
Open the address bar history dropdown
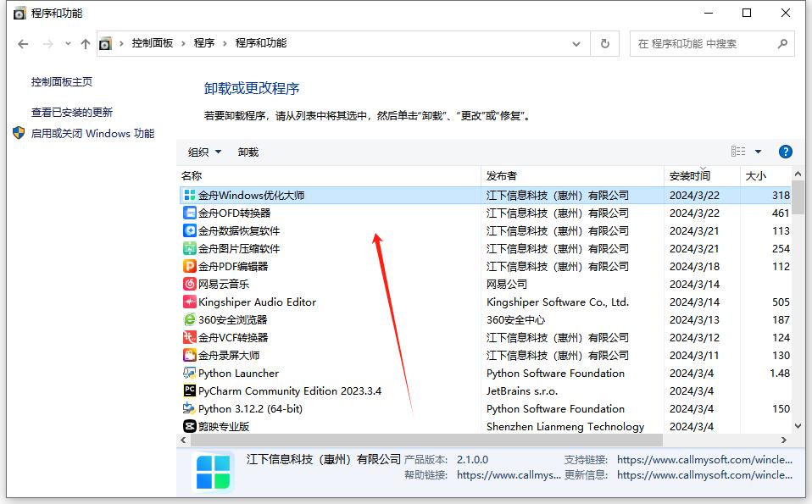(577, 43)
